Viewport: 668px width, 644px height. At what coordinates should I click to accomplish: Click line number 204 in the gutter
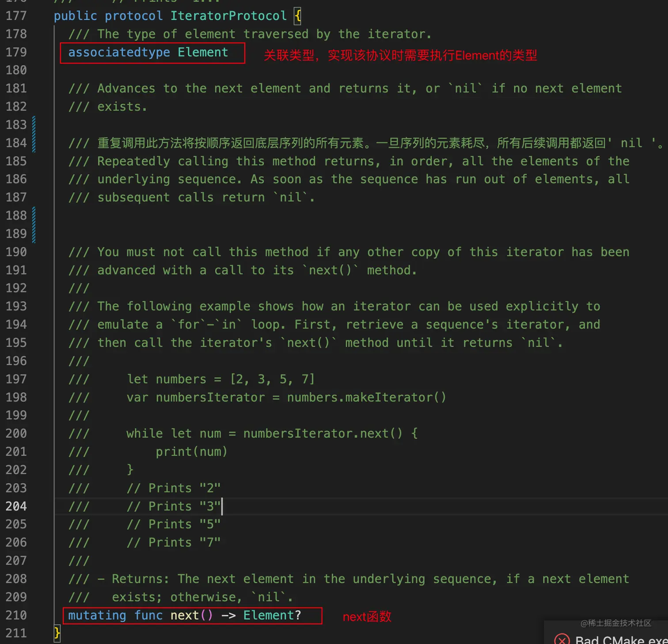click(16, 506)
